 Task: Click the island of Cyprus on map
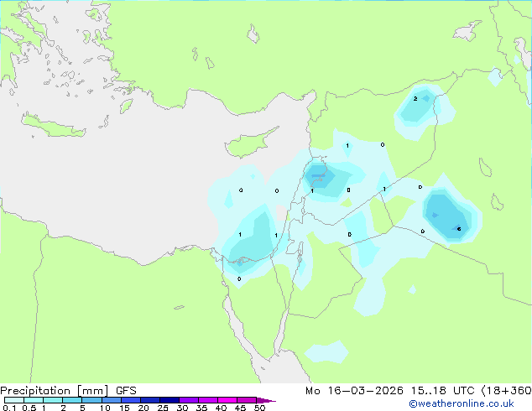(x=248, y=144)
